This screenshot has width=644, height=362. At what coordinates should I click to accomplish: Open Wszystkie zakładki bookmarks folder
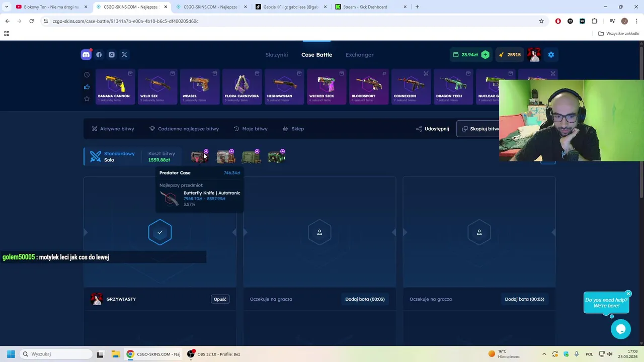(x=619, y=34)
